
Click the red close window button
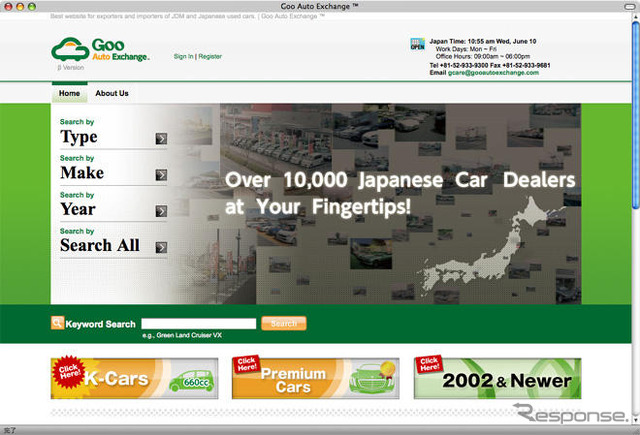pos(8,7)
